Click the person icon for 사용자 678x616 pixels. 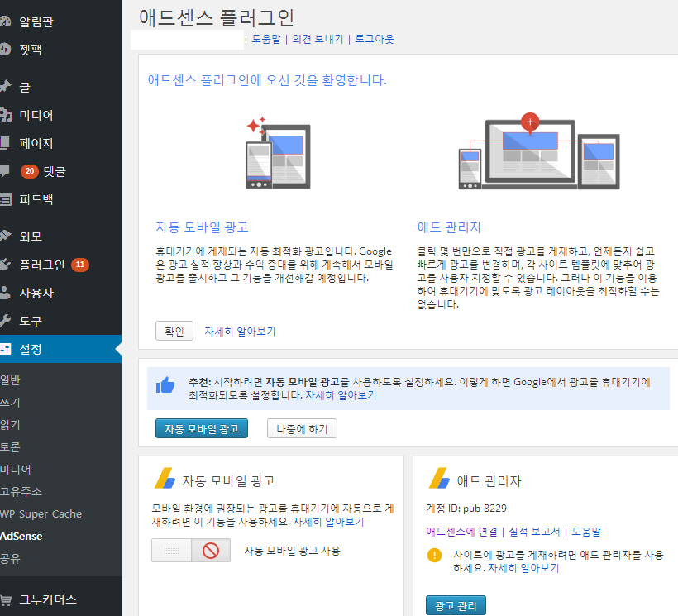point(5,293)
